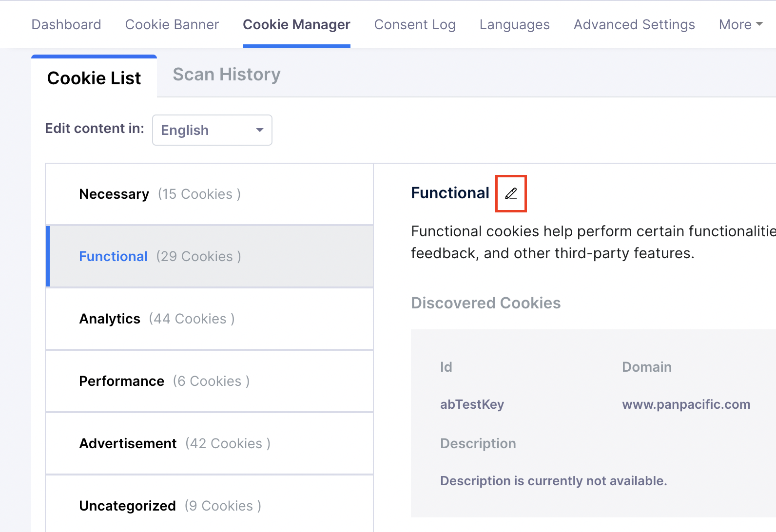Go to Cookie Banner tab

point(172,24)
